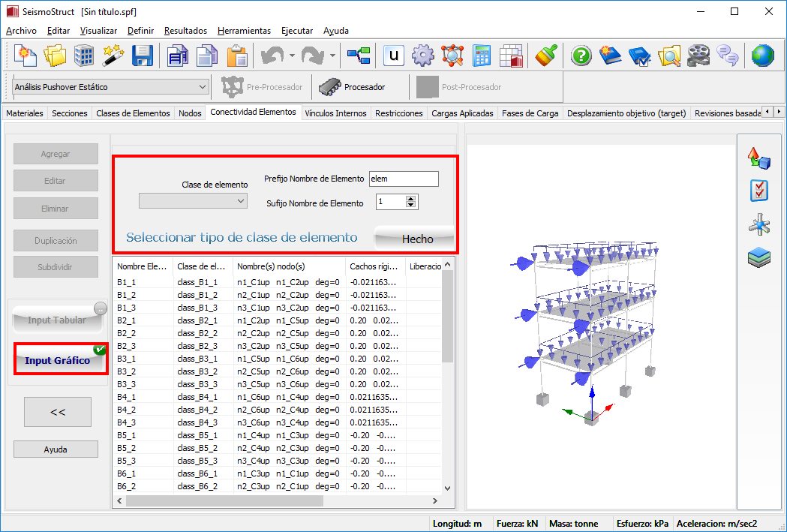This screenshot has height=532, width=787.
Task: Click the layers icon in right sidebar
Action: point(758,257)
